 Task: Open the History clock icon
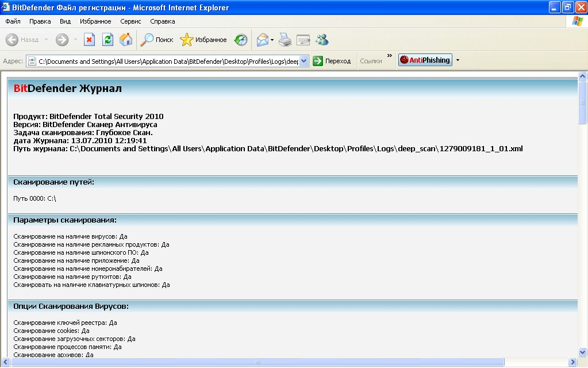(x=241, y=40)
